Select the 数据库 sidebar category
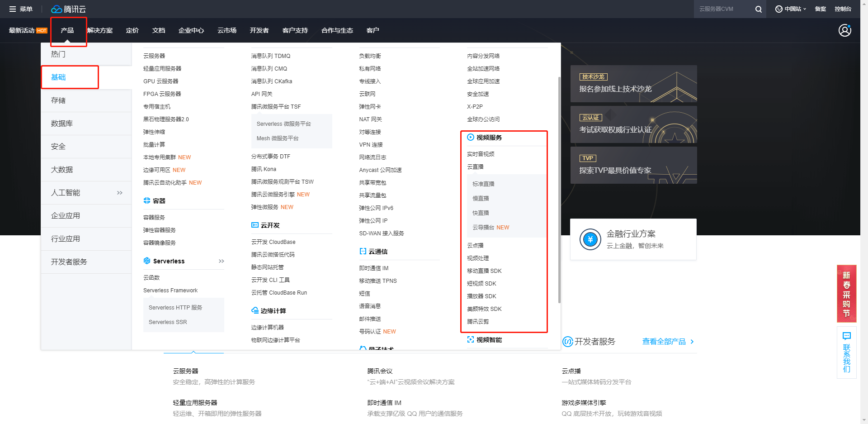This screenshot has width=868, height=424. coord(62,124)
